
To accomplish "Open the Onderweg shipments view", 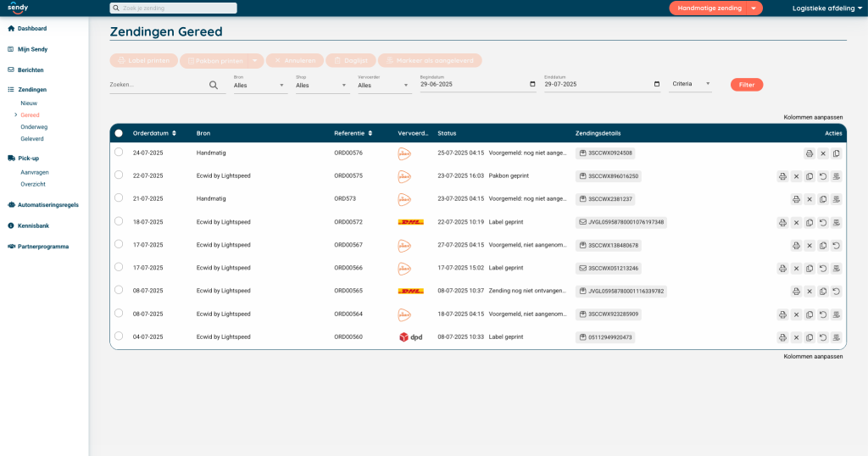I will [x=34, y=127].
